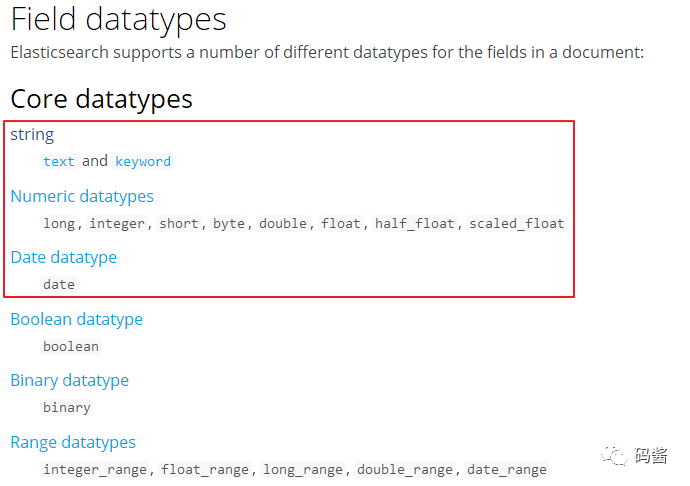Open the keyword type link
The width and height of the screenshot is (690, 486).
click(x=143, y=162)
